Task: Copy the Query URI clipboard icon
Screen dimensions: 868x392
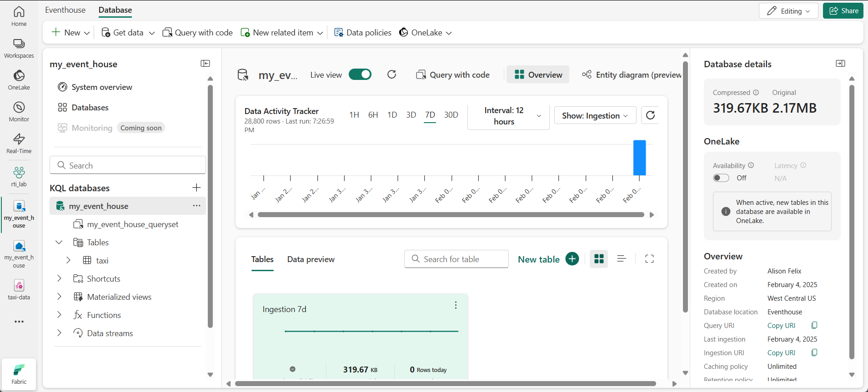Action: [x=814, y=325]
